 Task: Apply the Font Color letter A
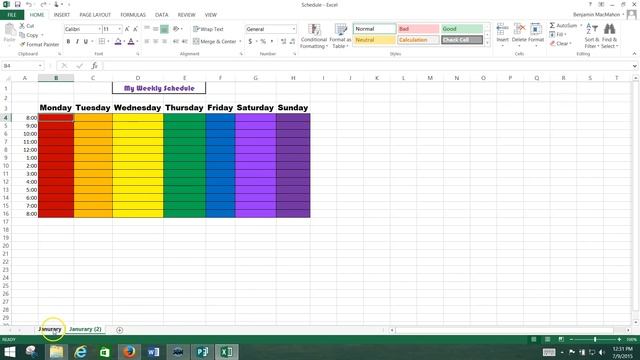(x=131, y=41)
